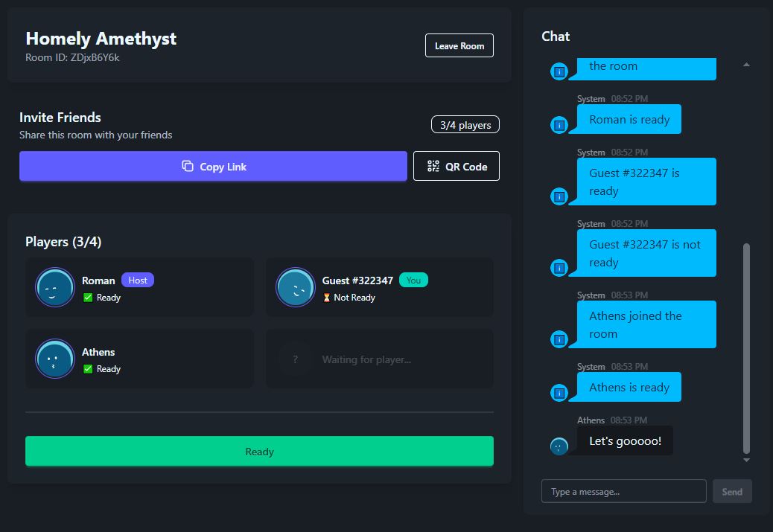Toggle your status with the green Ready button
Viewport: 773px width, 532px height.
(x=259, y=452)
